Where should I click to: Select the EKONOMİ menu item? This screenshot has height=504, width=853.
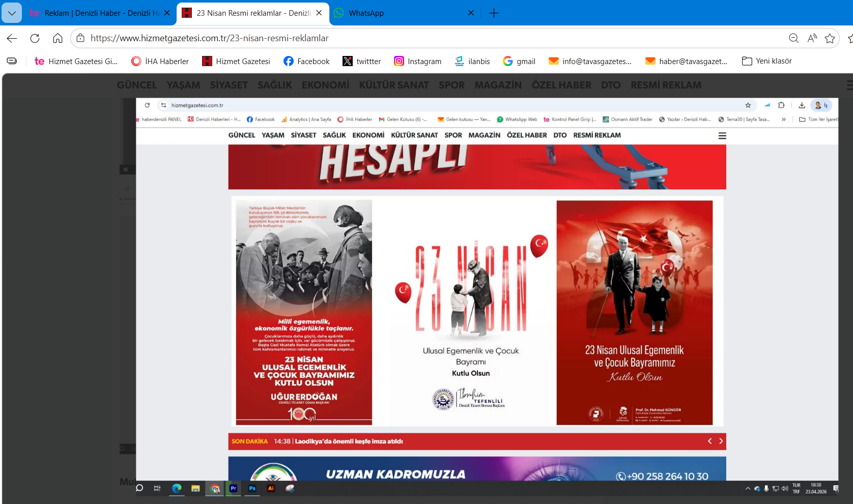(x=325, y=85)
